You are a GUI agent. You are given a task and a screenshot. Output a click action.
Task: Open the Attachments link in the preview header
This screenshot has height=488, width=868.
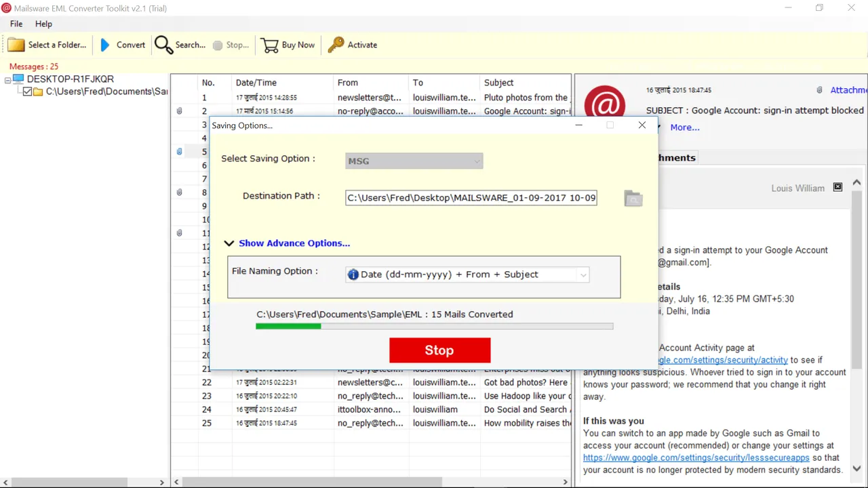848,90
